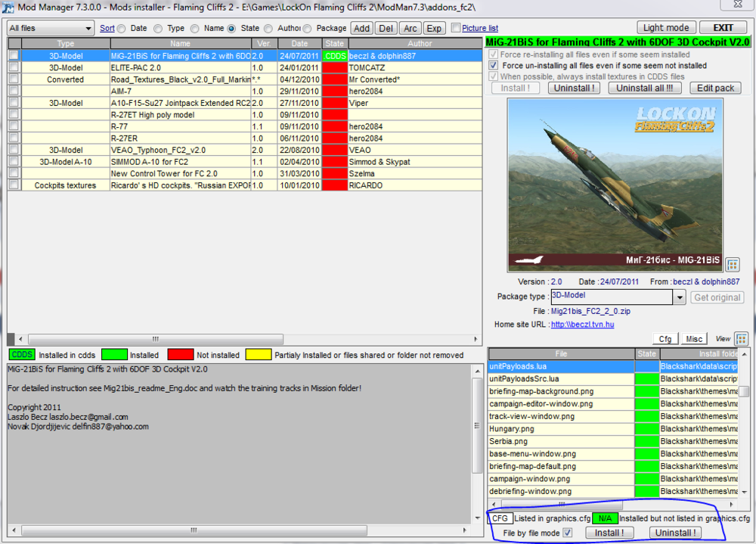The image size is (756, 544).
Task: Select the Date sort radio button
Action: pos(121,28)
